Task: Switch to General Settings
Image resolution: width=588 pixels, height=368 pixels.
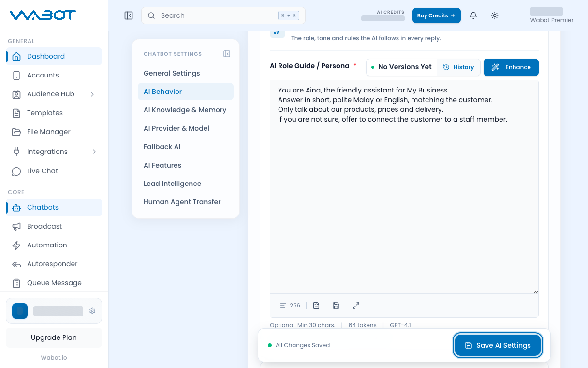Action: (186, 73)
